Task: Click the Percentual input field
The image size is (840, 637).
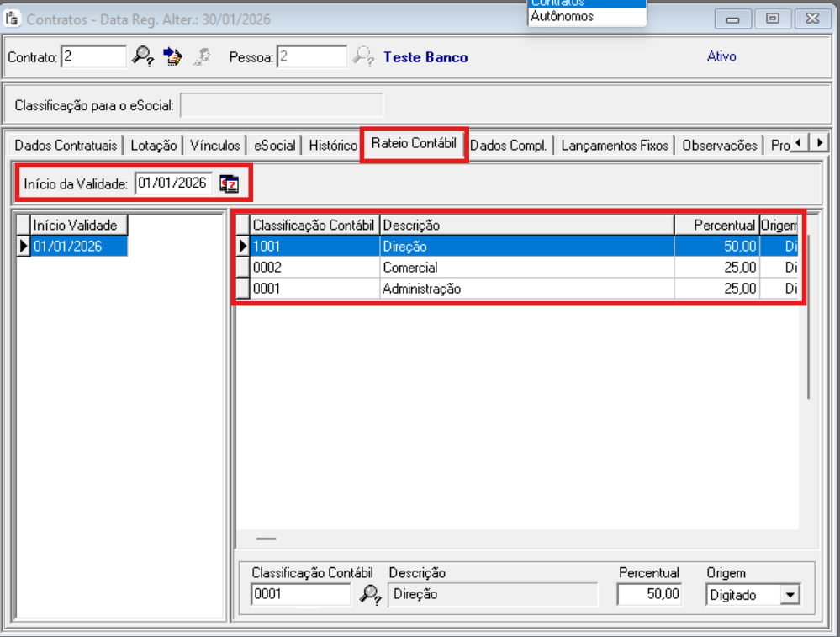Action: (x=650, y=595)
